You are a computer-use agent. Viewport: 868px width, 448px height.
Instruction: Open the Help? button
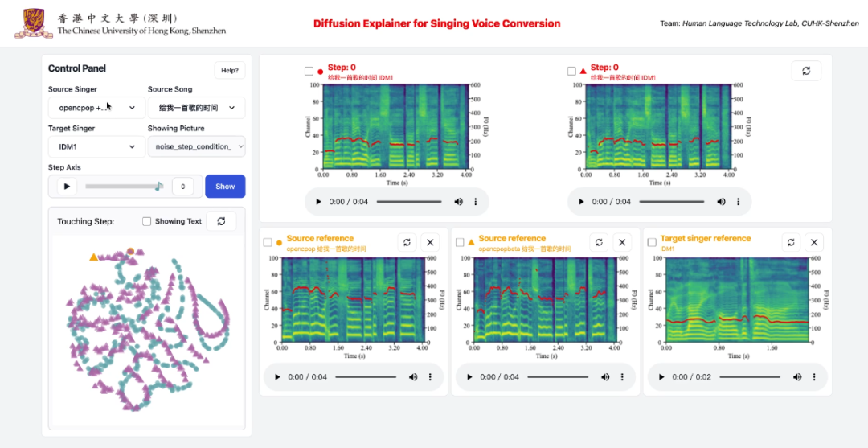pyautogui.click(x=230, y=70)
